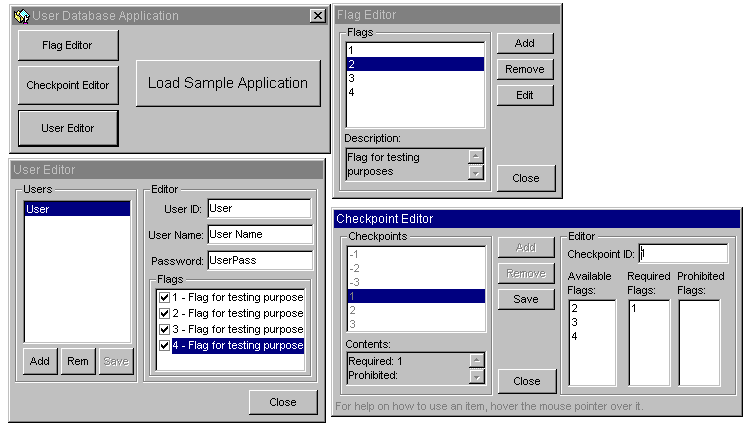
Task: Open the Flag Editor
Action: pos(68,45)
